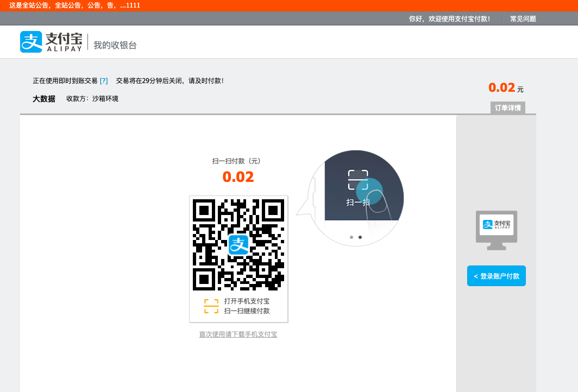Click the [?] help link beside 即时到账交易
The width and height of the screenshot is (578, 392).
(x=104, y=80)
